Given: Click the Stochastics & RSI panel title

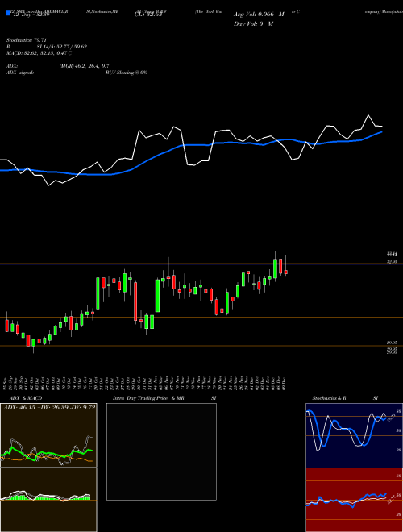Looking at the screenshot, I should (x=345, y=398).
